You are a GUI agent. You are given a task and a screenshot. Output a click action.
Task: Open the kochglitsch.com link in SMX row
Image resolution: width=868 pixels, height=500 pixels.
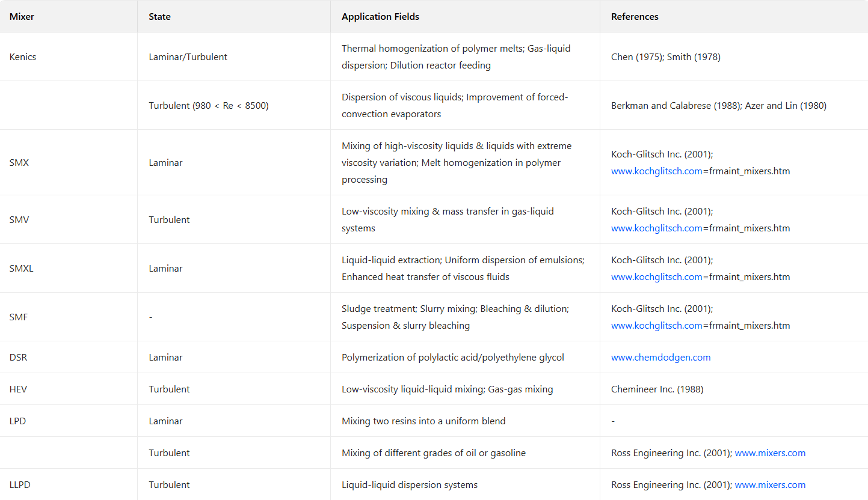[x=656, y=171]
